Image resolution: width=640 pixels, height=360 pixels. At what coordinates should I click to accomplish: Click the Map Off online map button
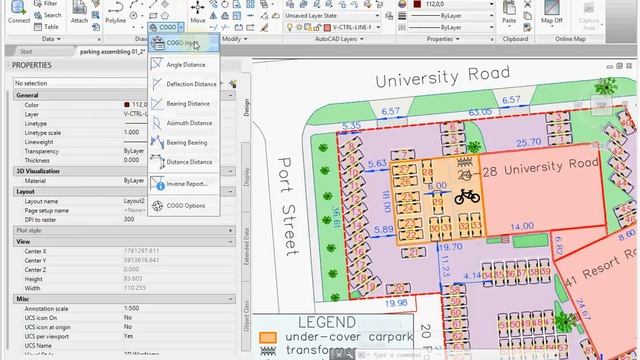click(x=552, y=12)
